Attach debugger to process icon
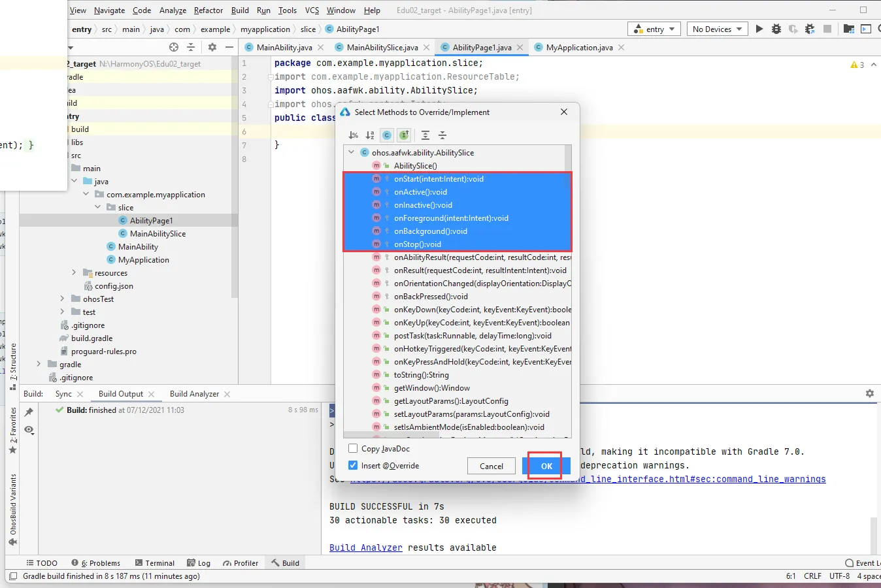 (810, 29)
